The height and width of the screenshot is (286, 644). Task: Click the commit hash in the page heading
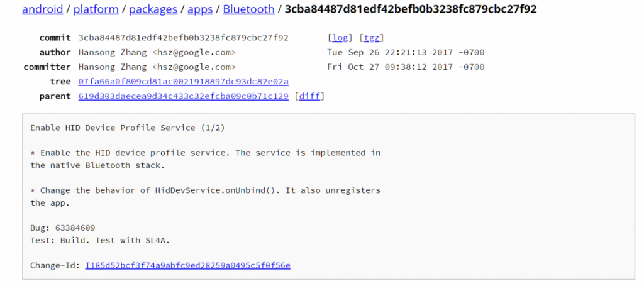click(411, 9)
